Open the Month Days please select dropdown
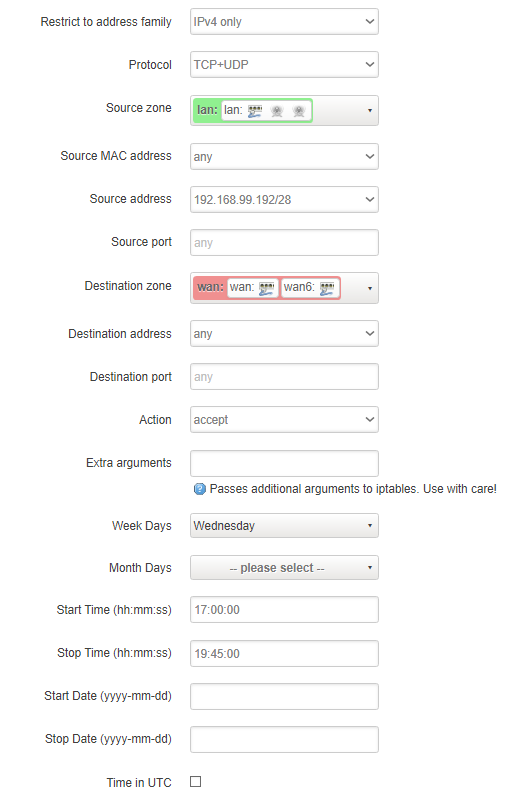The height and width of the screenshot is (799, 527). 284,568
